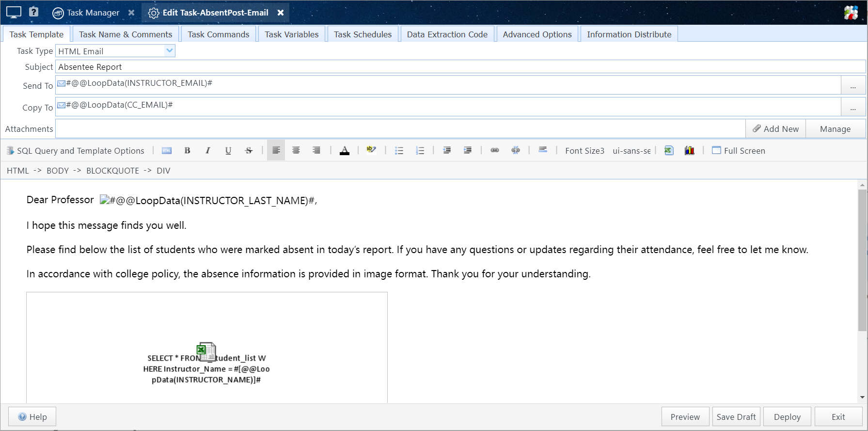868x431 pixels.
Task: Click the Copy To recipients field
Action: tap(448, 107)
